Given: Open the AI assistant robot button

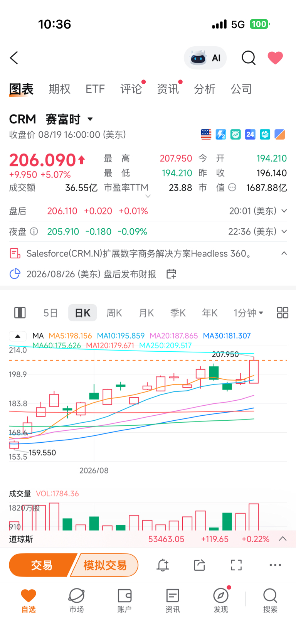Looking at the screenshot, I should (205, 58).
